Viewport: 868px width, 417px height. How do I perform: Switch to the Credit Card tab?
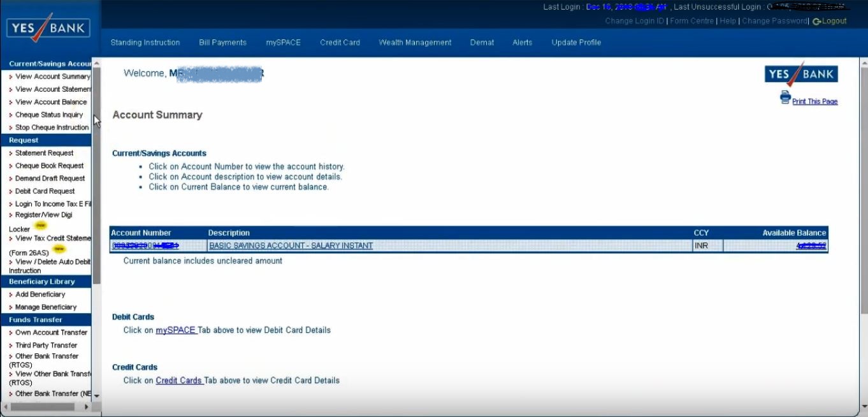click(x=340, y=42)
